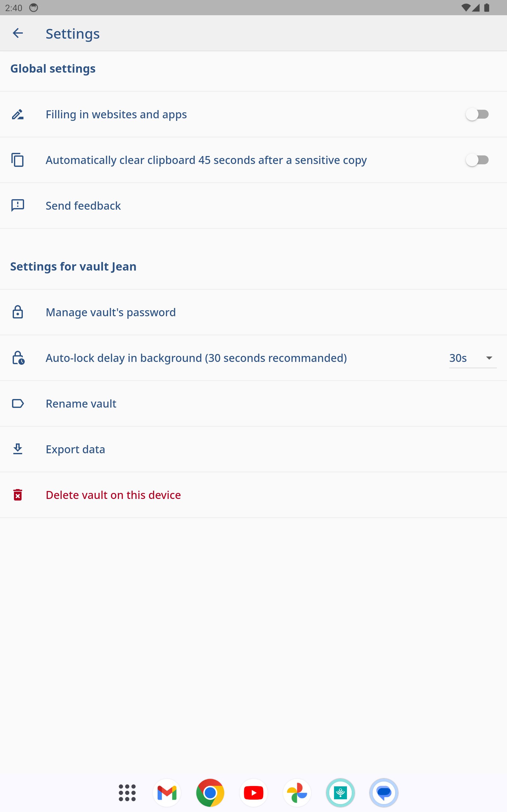Screen dimensions: 507x812
Task: Select Rename vault option
Action: point(81,404)
